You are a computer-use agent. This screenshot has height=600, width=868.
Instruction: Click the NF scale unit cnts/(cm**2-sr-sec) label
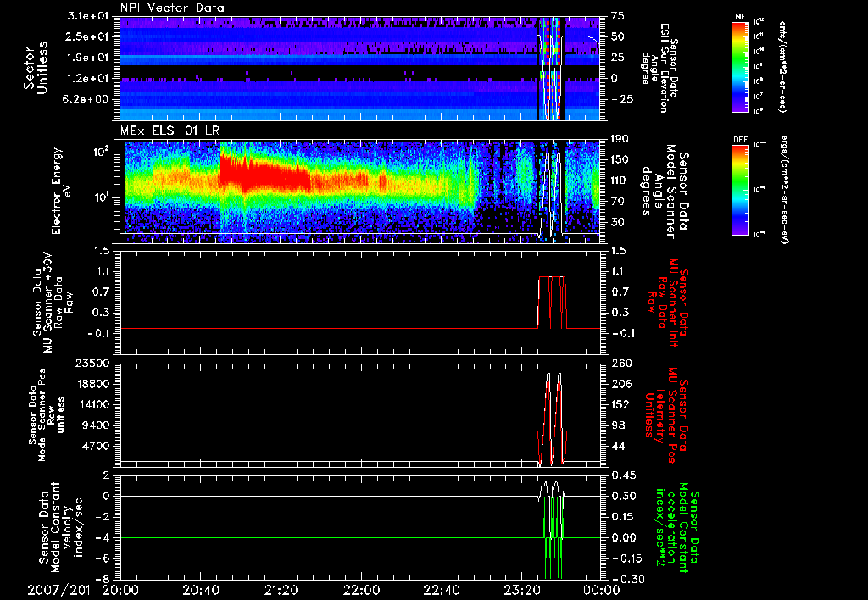point(782,67)
